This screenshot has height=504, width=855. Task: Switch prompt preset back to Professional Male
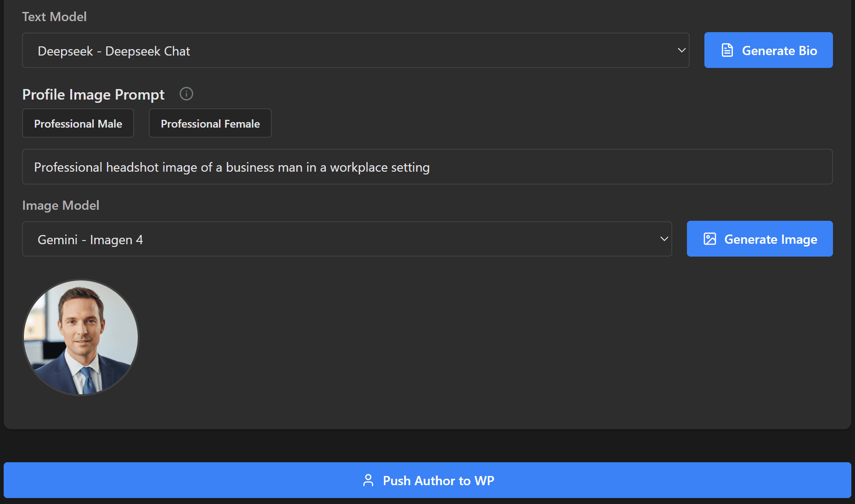point(78,123)
